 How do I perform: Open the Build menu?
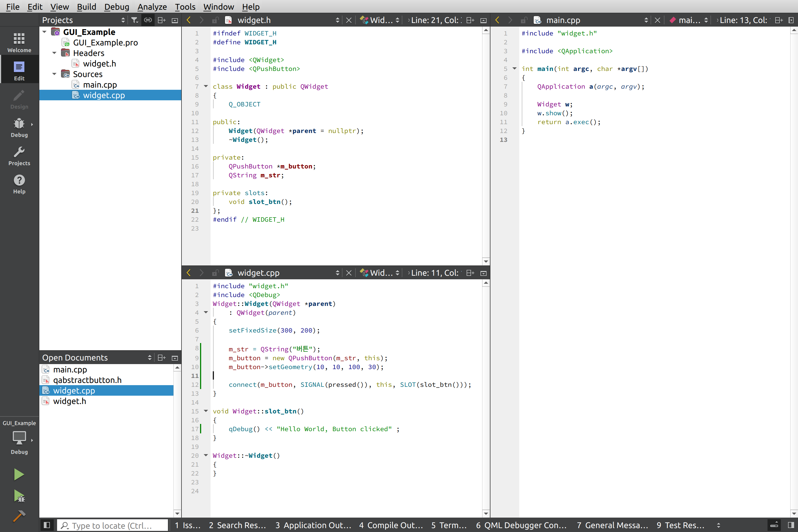pos(86,6)
